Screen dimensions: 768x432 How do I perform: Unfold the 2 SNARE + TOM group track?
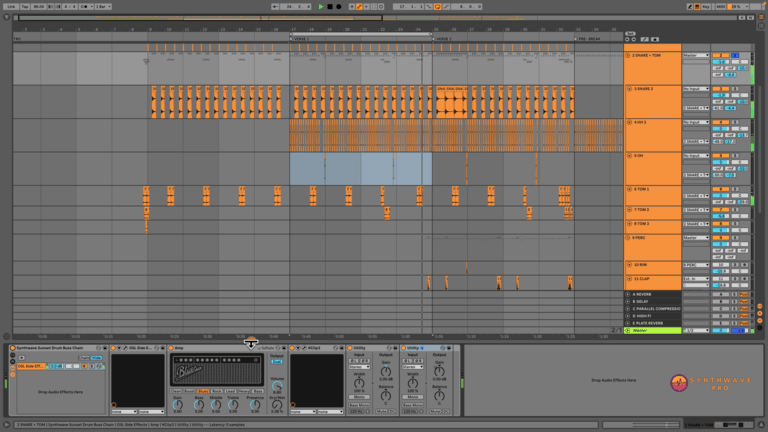[x=628, y=55]
